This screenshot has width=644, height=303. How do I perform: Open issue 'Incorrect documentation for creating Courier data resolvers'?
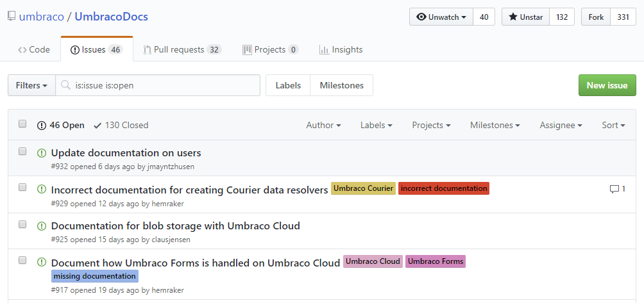click(x=189, y=190)
